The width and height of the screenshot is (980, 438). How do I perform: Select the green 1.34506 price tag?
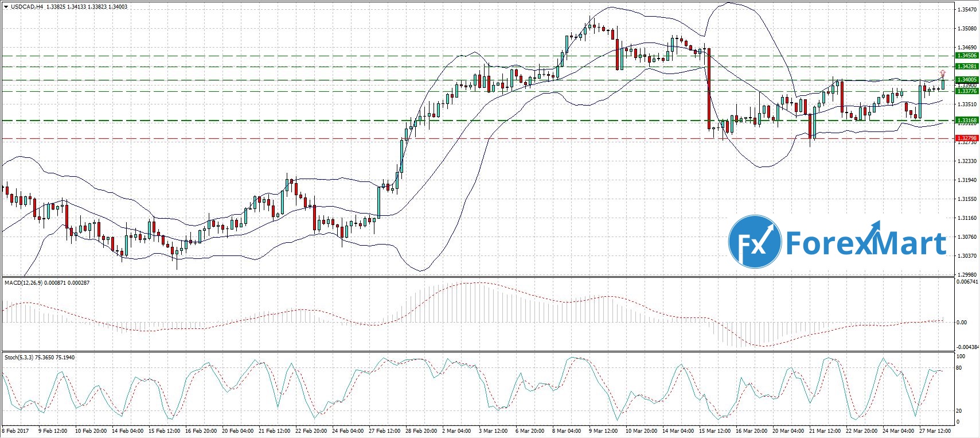(966, 56)
